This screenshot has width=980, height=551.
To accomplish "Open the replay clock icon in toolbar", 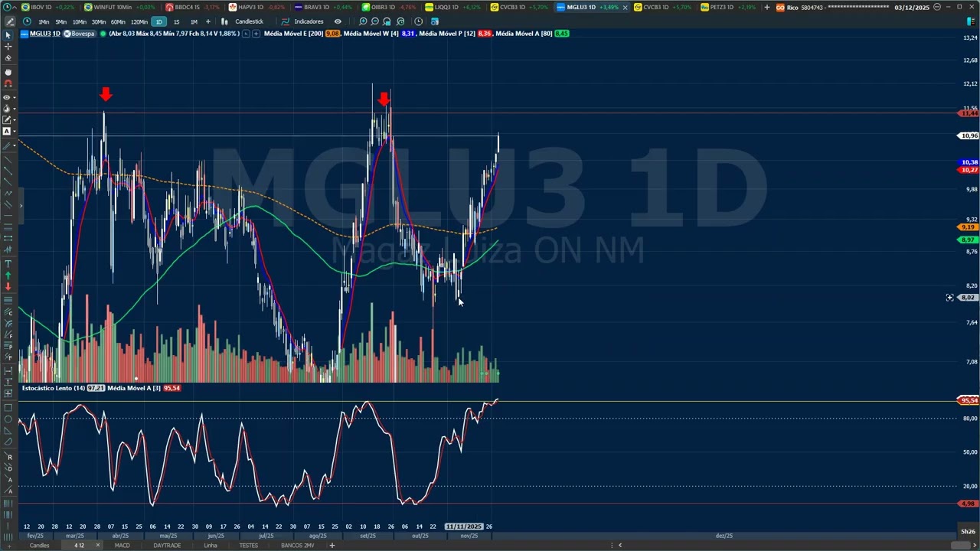I will pyautogui.click(x=418, y=21).
